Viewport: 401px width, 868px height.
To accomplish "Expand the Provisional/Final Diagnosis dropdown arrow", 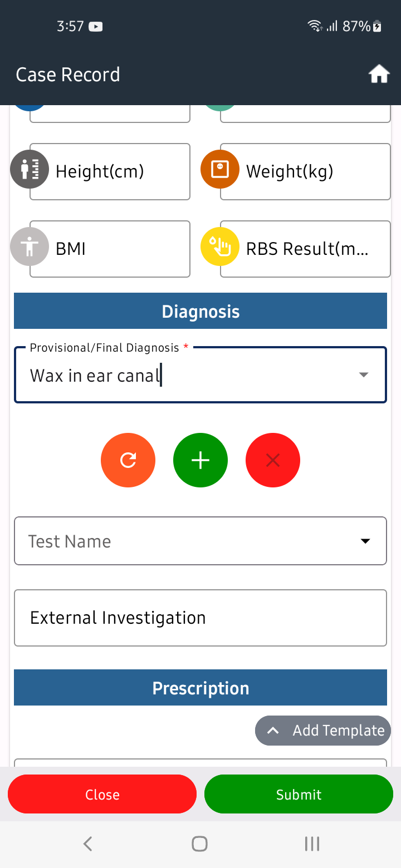I will tap(364, 375).
